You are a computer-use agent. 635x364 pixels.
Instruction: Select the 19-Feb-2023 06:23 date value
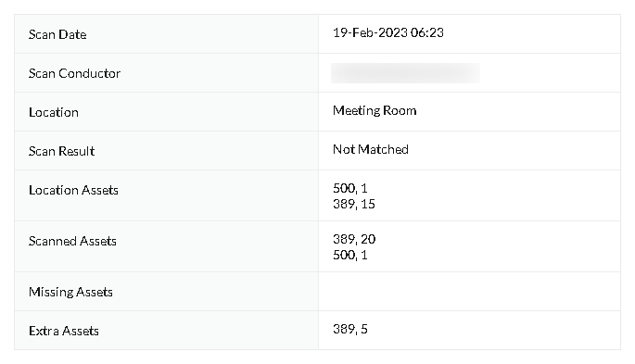click(388, 32)
